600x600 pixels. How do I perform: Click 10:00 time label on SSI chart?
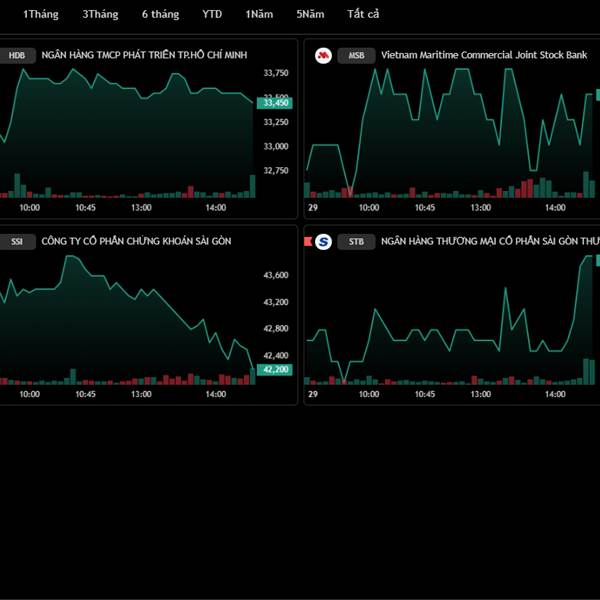29,394
